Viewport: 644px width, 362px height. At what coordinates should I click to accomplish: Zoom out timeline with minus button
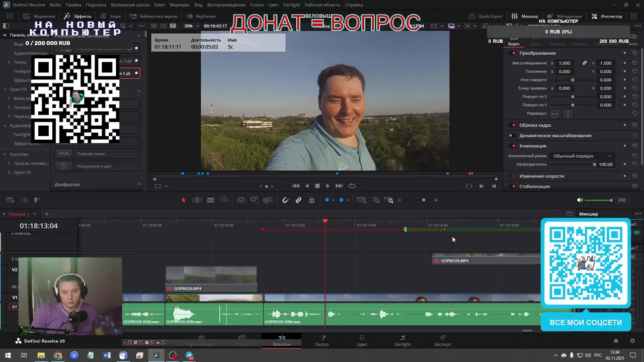click(400, 200)
